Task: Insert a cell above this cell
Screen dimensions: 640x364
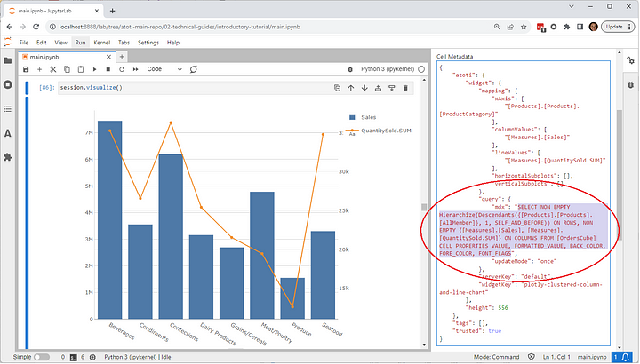Action: [378, 88]
